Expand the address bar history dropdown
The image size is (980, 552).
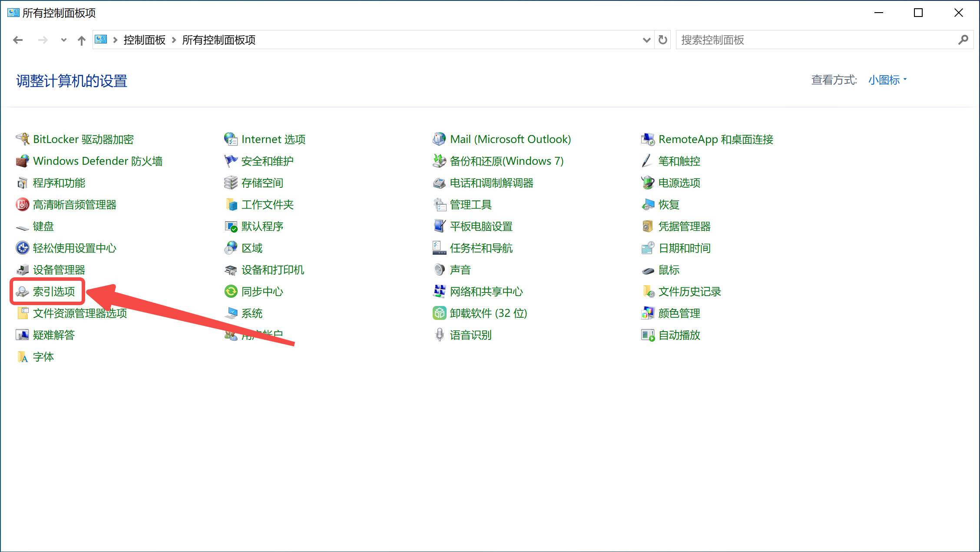click(x=646, y=40)
